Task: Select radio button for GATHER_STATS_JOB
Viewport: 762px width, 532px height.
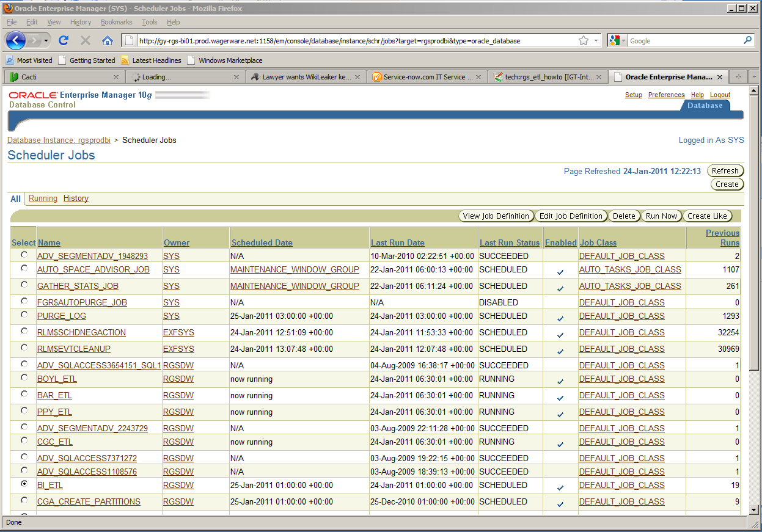Action: click(x=24, y=285)
